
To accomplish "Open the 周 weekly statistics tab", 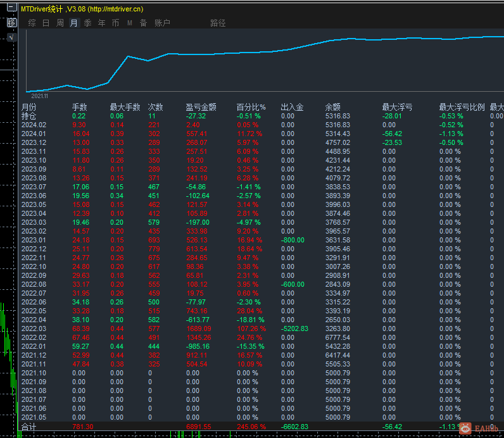I will click(60, 23).
